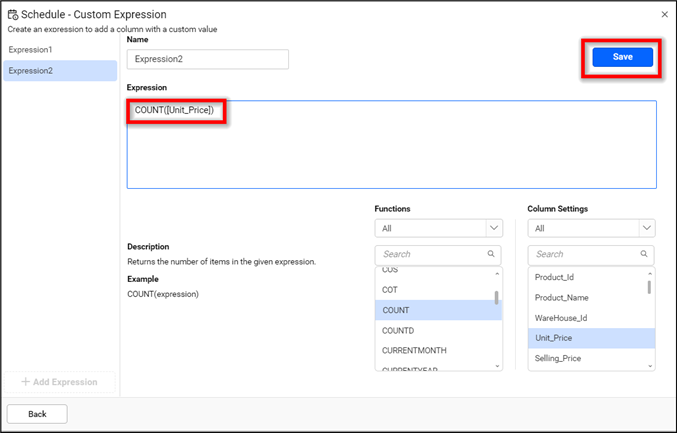Click the Back button
Screen dimensions: 677x433
37,413
